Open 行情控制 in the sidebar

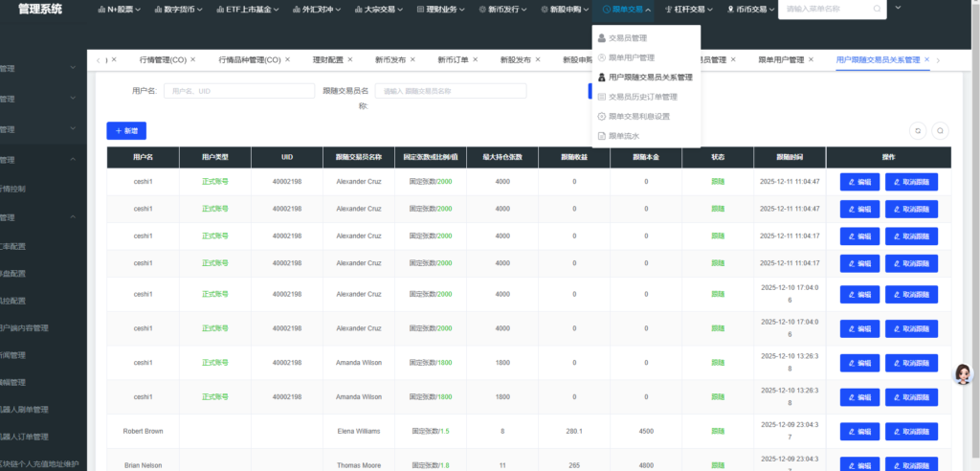coord(12,189)
